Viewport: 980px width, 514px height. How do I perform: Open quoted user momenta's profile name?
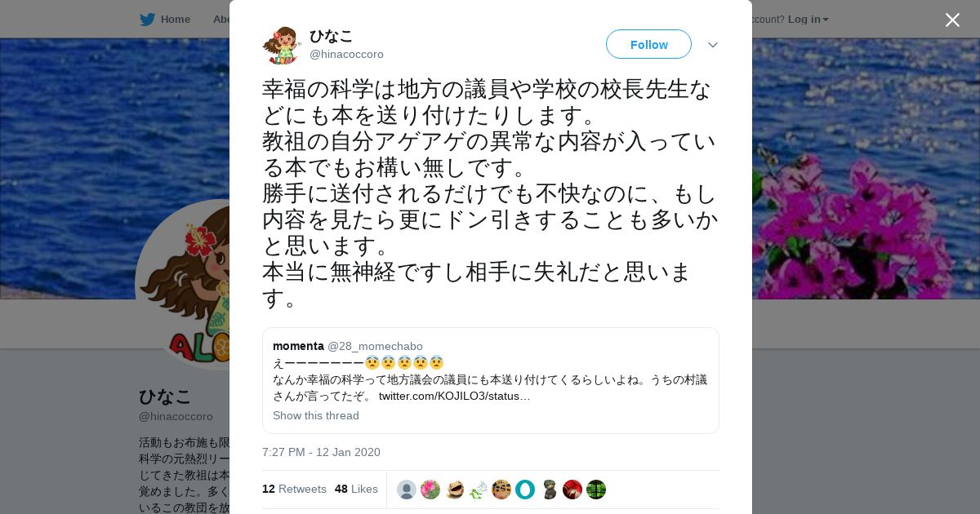pos(298,346)
